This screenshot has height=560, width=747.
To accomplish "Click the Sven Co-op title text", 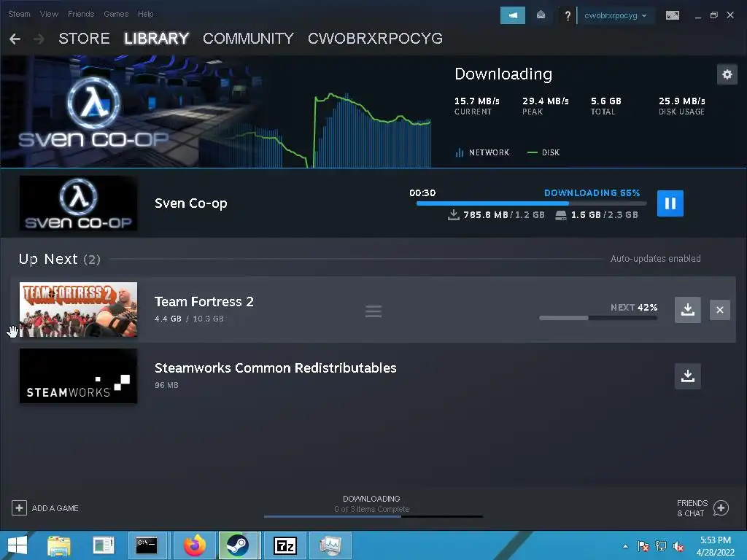I will click(x=190, y=203).
